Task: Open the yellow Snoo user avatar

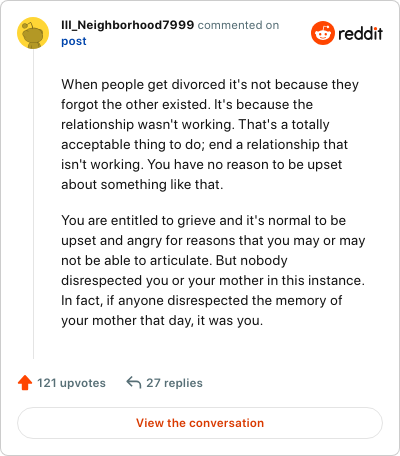Action: (33, 33)
